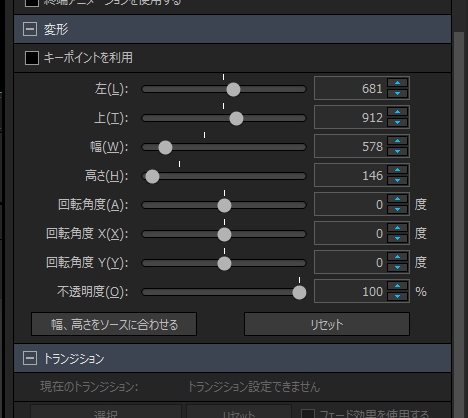Increase 不透明度(O) with up arrow
468x418 pixels.
point(397,286)
